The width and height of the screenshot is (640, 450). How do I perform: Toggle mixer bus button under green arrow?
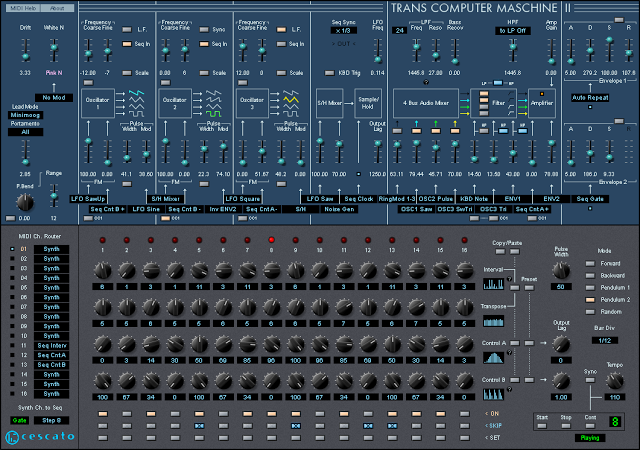point(436,131)
